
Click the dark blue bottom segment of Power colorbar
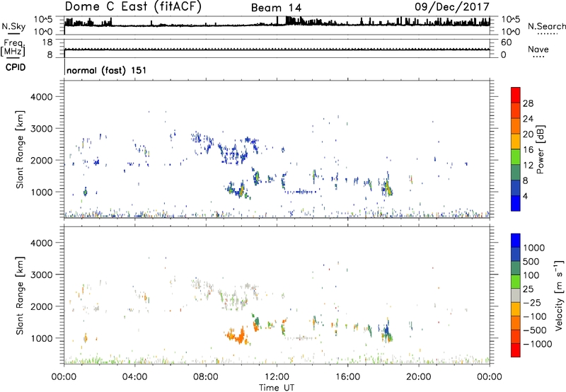pyautogui.click(x=516, y=203)
